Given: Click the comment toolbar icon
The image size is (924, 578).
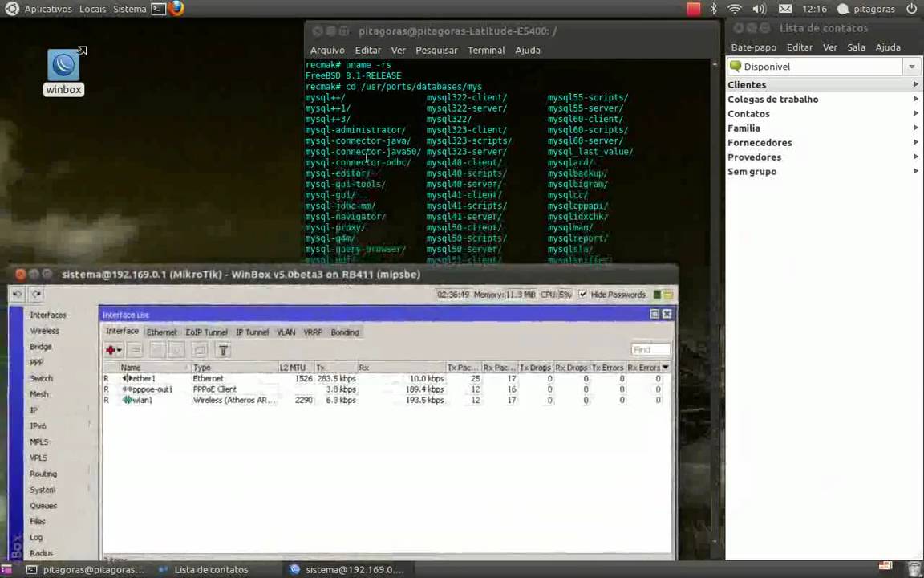Looking at the screenshot, I should coord(199,350).
